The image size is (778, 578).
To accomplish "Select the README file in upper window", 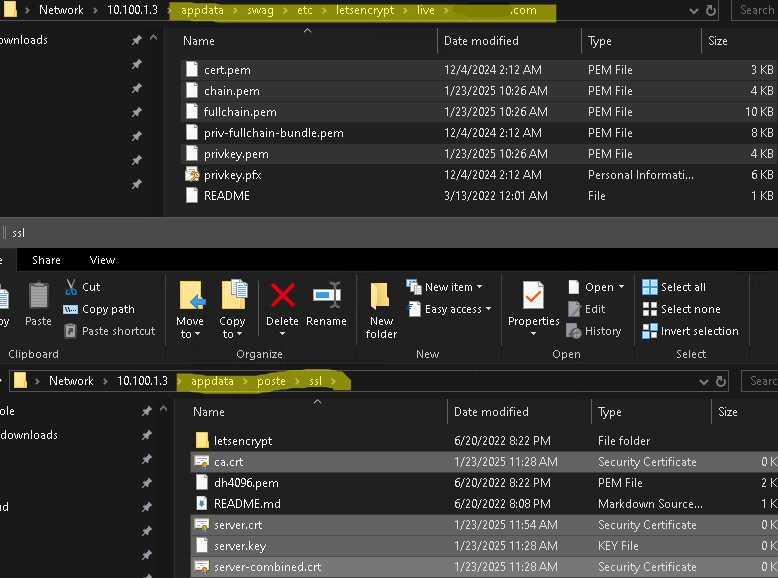I will pyautogui.click(x=479, y=196).
